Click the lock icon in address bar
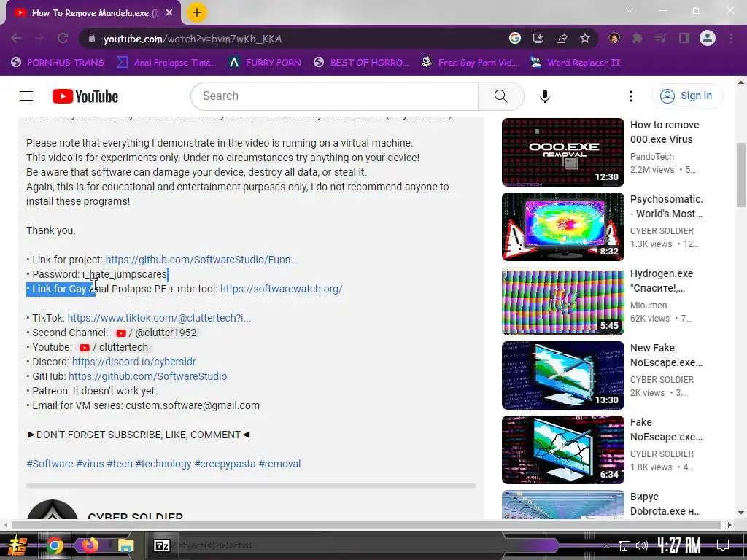This screenshot has height=560, width=747. pos(92,38)
